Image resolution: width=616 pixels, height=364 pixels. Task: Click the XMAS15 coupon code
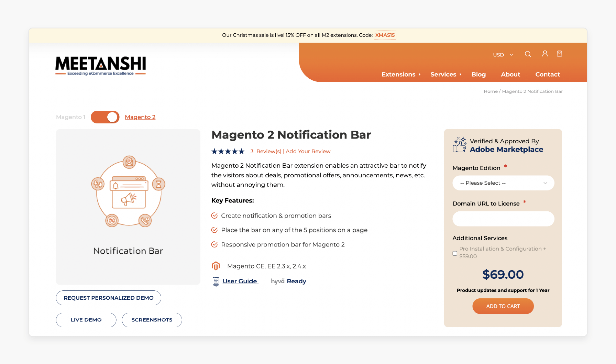385,35
